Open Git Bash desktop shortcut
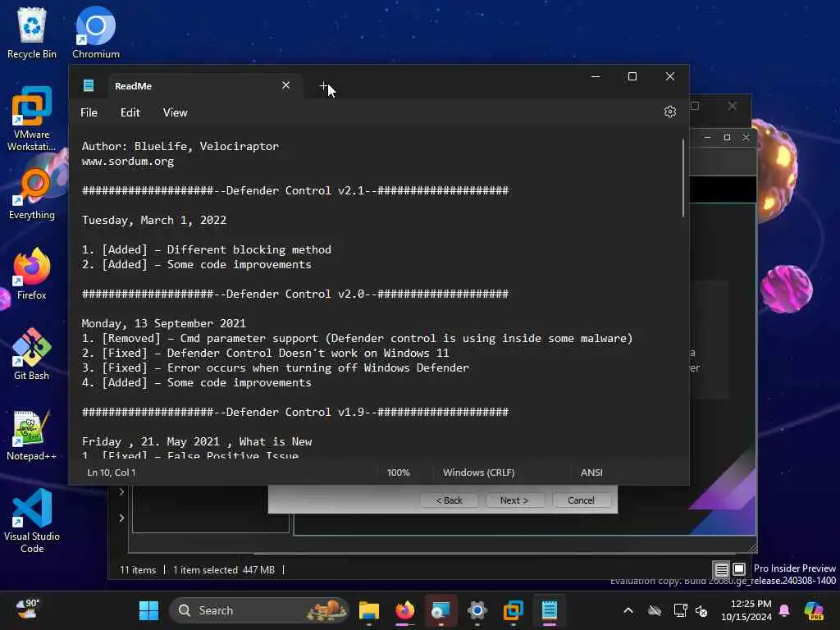 point(32,354)
